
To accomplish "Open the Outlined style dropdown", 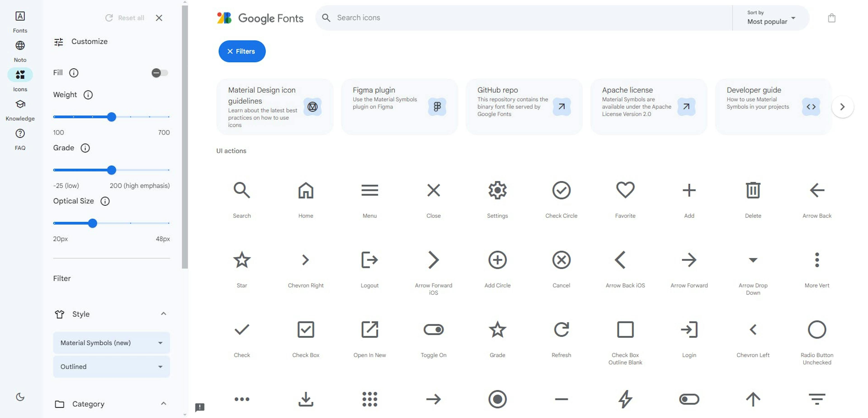I will pos(111,367).
